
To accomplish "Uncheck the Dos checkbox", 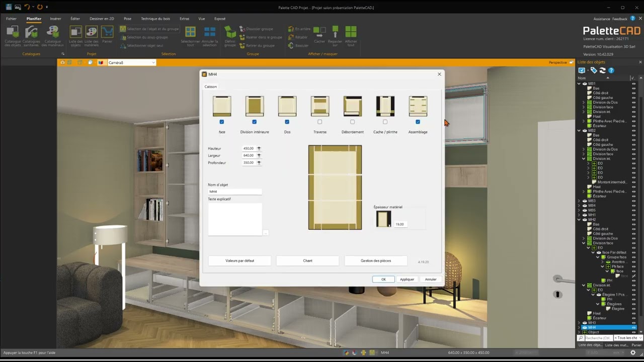I will click(x=287, y=122).
